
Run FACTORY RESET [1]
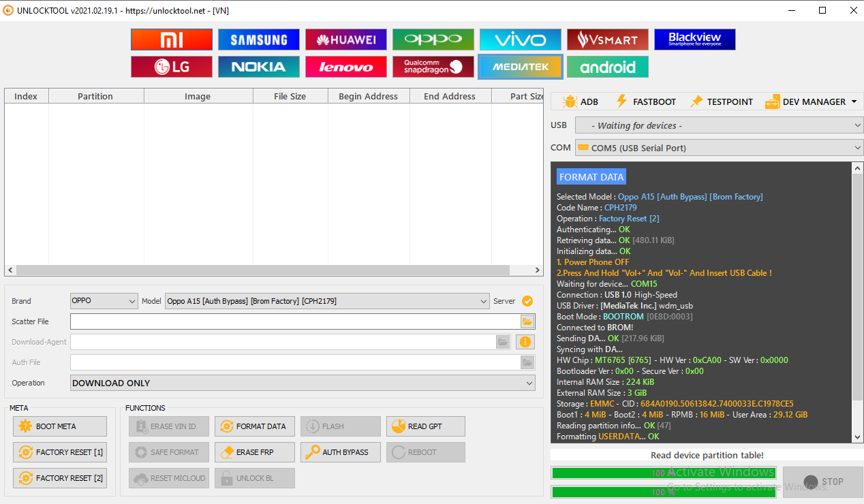[60, 452]
